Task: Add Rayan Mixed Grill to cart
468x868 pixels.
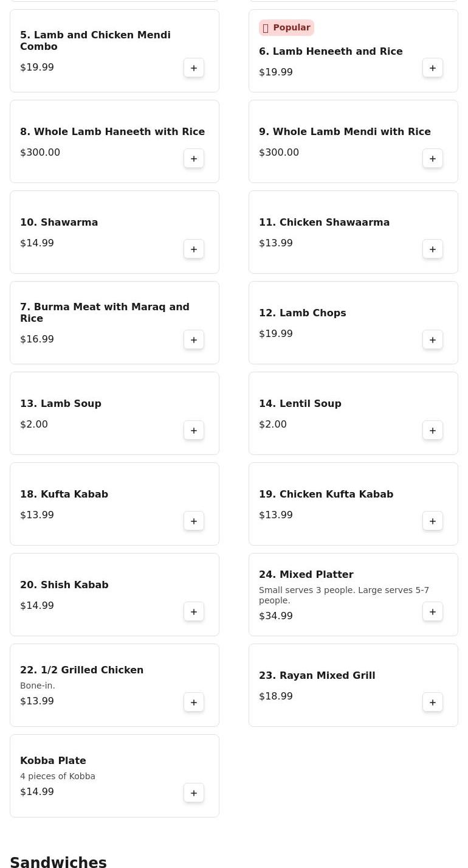Action: click(433, 703)
